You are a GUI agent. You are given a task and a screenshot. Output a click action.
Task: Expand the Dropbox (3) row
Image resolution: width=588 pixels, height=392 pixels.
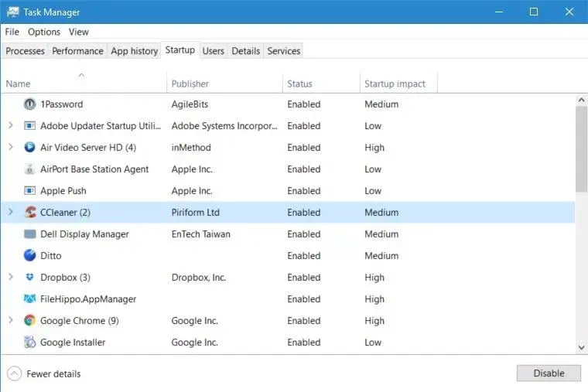pos(11,278)
